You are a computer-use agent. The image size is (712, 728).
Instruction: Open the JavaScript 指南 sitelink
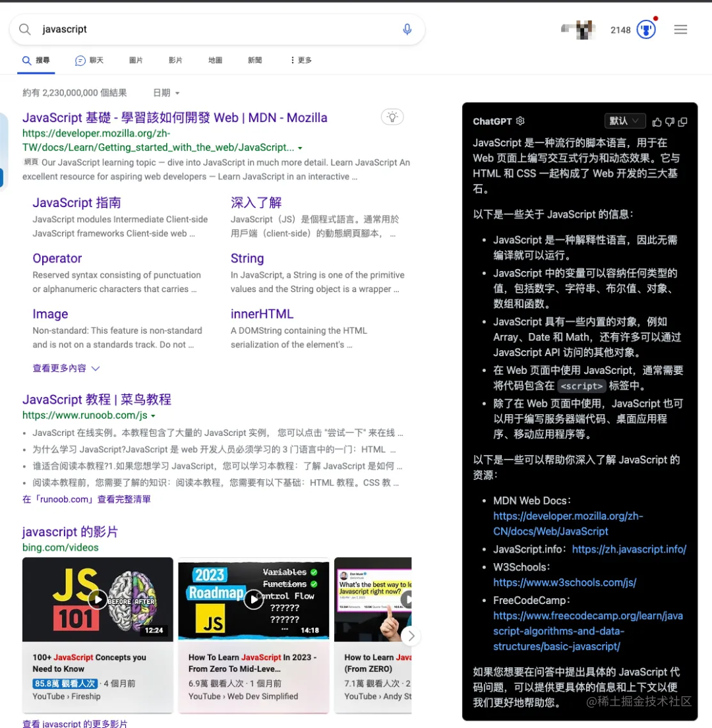[x=76, y=202]
